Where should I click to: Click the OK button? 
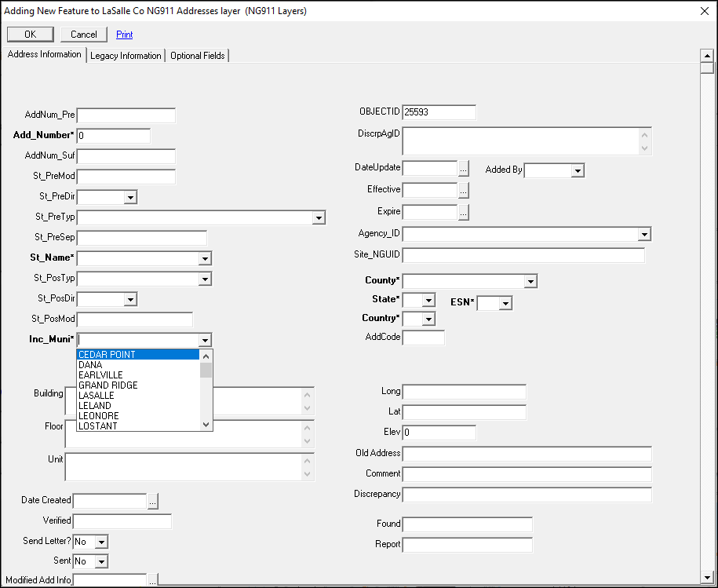(x=31, y=35)
